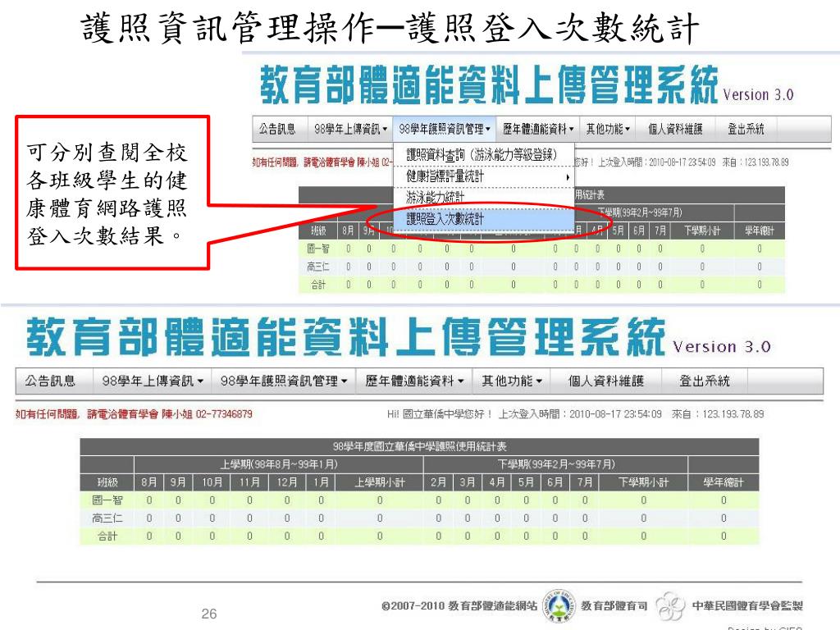Open 歷年體適能資料 dropdown in upper screenshot
The width and height of the screenshot is (840, 630).
537,129
